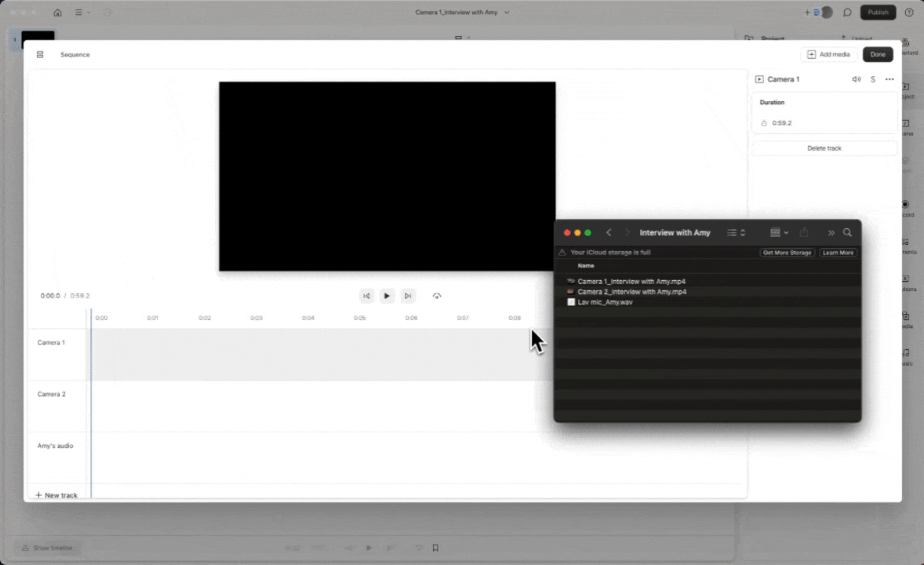
Task: Skip to the sequence end
Action: click(x=408, y=296)
